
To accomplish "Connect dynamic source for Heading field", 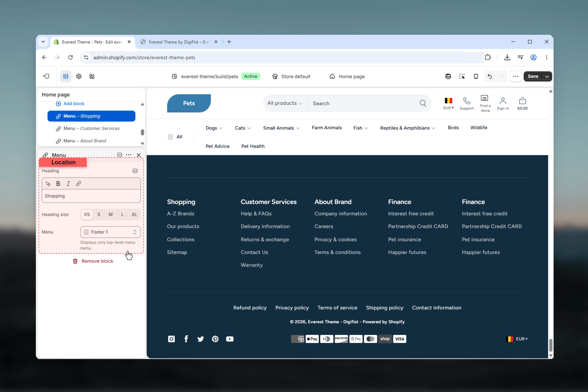I will [135, 171].
